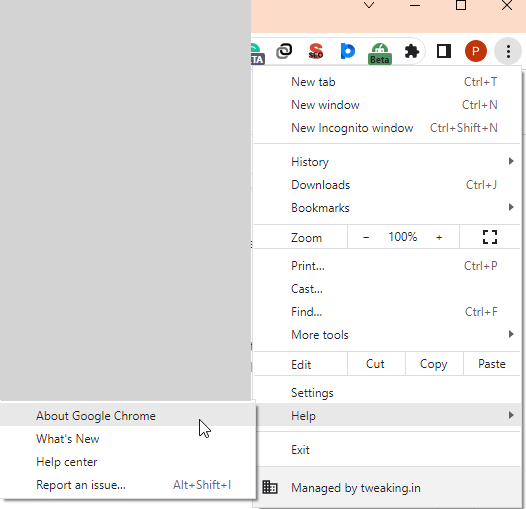The width and height of the screenshot is (526, 509).
Task: Close the Chrome window
Action: click(507, 5)
